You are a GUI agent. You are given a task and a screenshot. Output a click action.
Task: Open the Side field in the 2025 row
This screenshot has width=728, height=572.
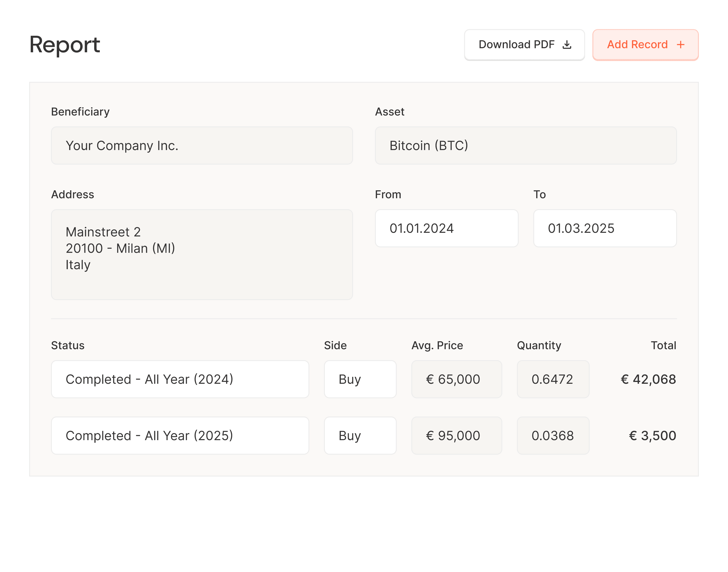(x=360, y=435)
